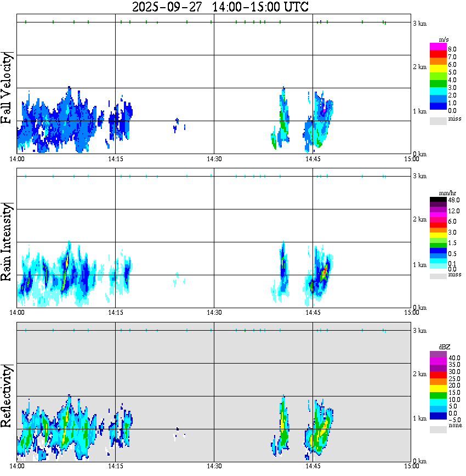Click the orange 3.0 mm/hr legend swatch
This screenshot has width=466, height=476.
[438, 230]
